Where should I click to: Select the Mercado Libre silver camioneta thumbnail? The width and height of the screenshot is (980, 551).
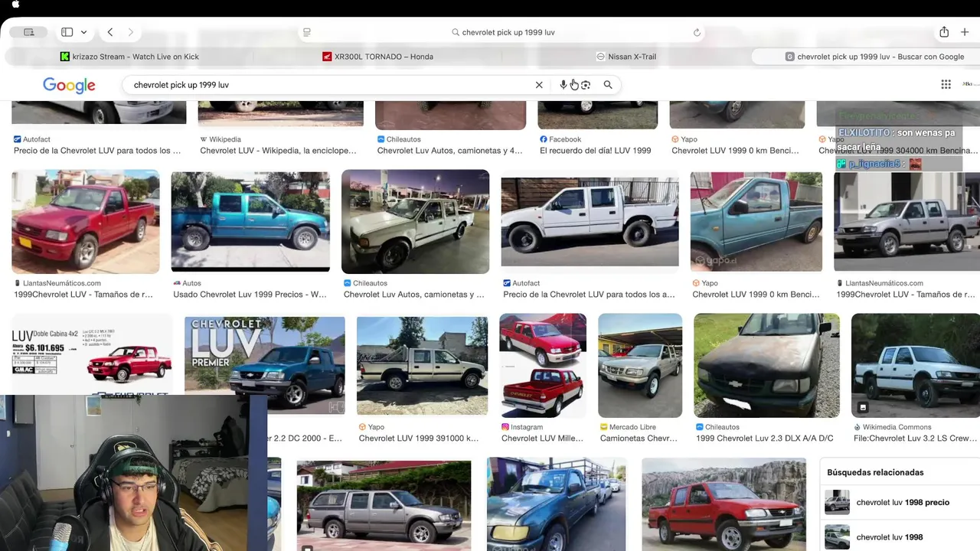pyautogui.click(x=640, y=366)
